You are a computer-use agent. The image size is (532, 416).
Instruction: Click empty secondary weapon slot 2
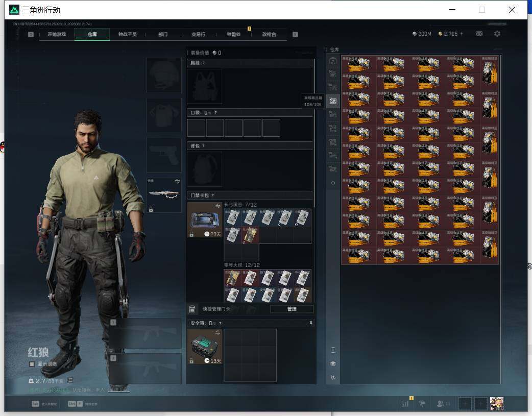[x=145, y=369]
